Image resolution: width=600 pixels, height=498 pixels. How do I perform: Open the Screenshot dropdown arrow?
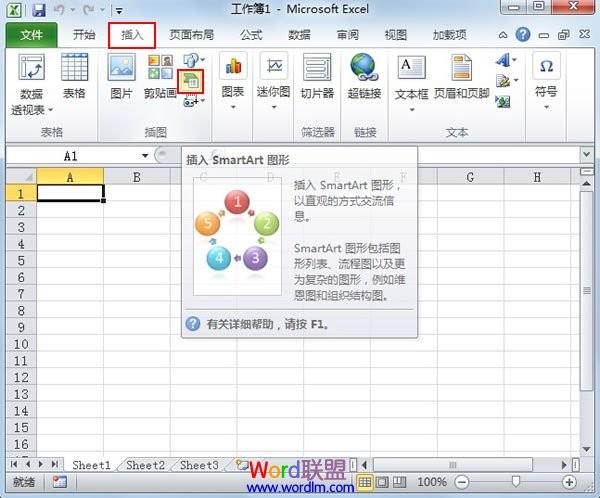coord(202,101)
